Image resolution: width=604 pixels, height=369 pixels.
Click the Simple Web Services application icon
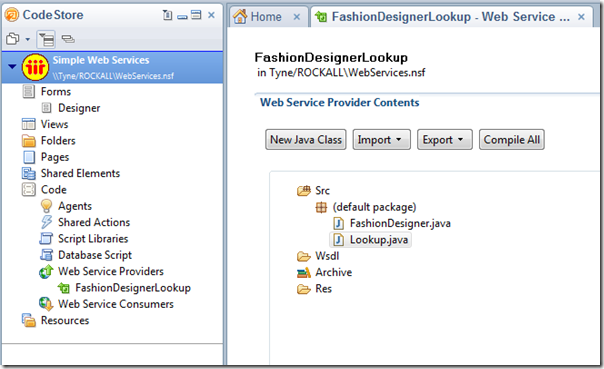(x=35, y=67)
